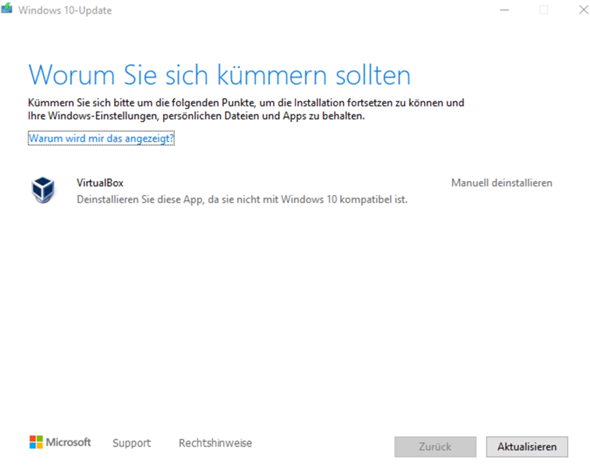The image size is (590, 473).
Task: Click the Microsoft logo in footer
Action: click(x=60, y=442)
